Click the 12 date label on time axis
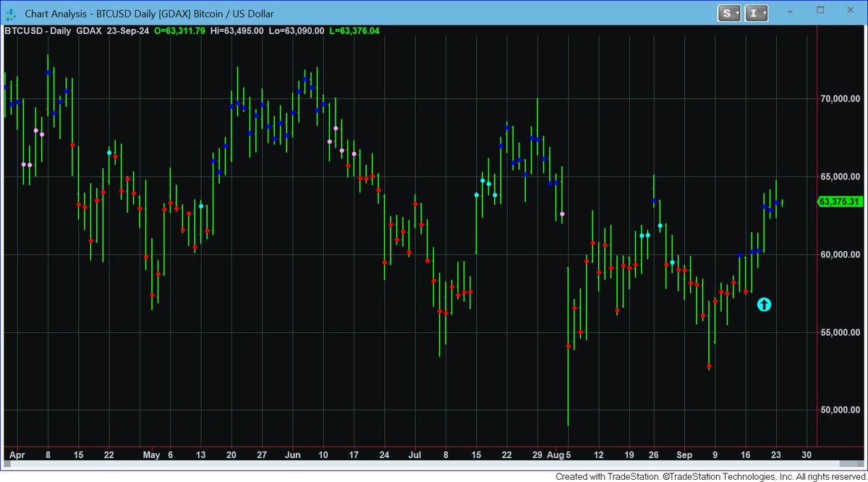 (599, 455)
